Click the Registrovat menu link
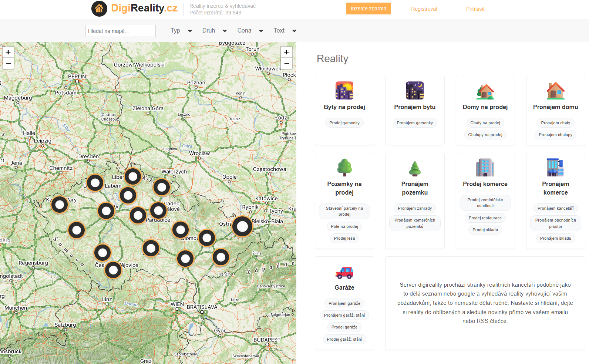Viewport: 589px width, 364px height. [x=424, y=9]
